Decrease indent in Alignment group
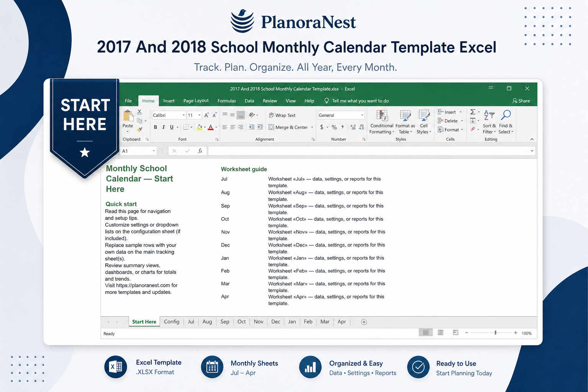Viewport: 588px width, 392px height. click(x=252, y=127)
